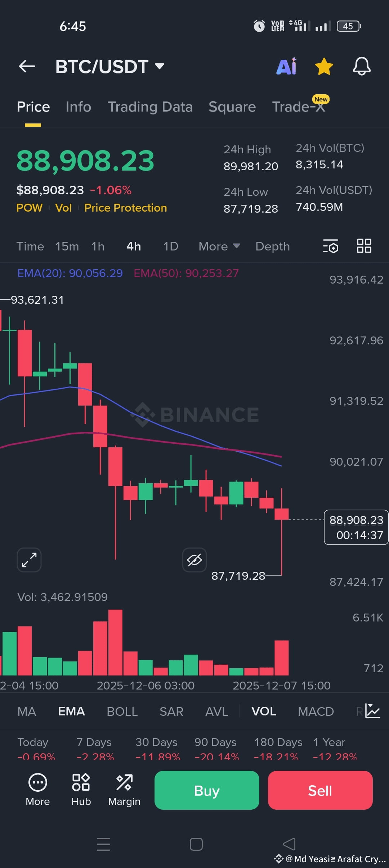Tap the 1 Year performance

click(335, 749)
